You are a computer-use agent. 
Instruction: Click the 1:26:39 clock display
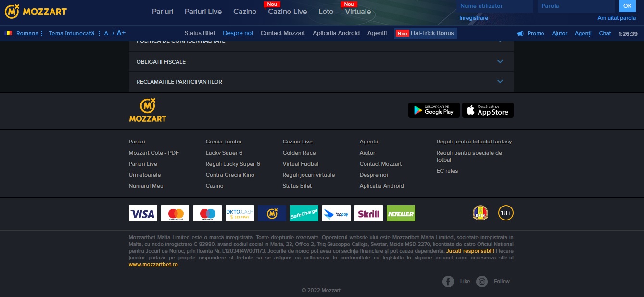[628, 34]
